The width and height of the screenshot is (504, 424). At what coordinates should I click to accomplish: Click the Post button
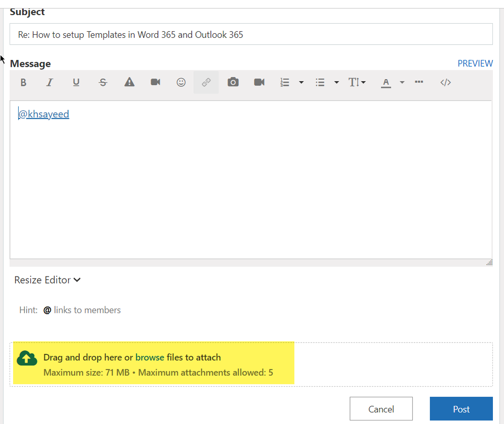pos(461,408)
